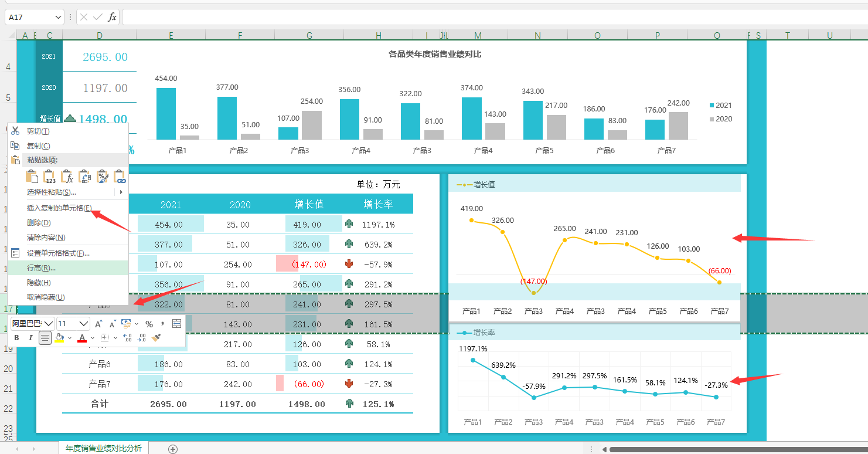868x454 pixels.
Task: Paste transposed with the swap clipboard icon
Action: [84, 177]
